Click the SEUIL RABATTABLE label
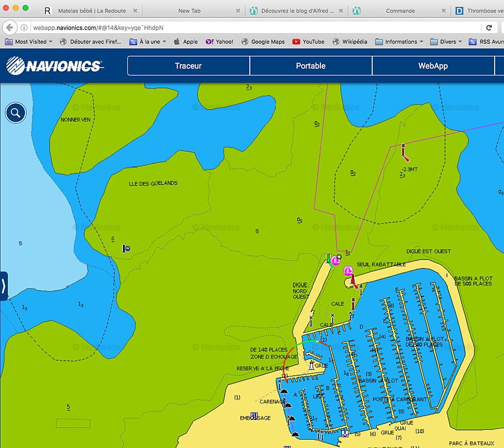504x448 pixels. pyautogui.click(x=381, y=264)
